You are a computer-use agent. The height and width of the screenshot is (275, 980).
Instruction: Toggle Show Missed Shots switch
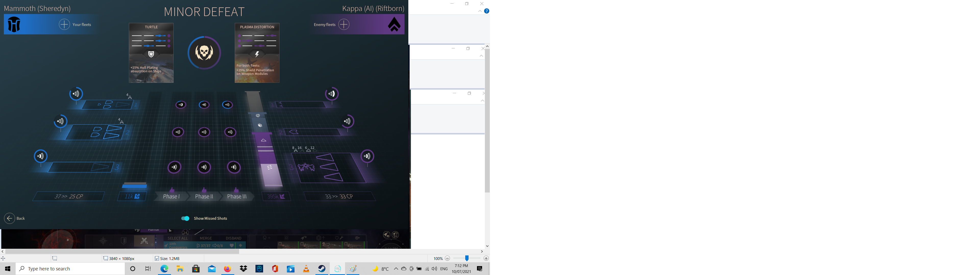185,218
